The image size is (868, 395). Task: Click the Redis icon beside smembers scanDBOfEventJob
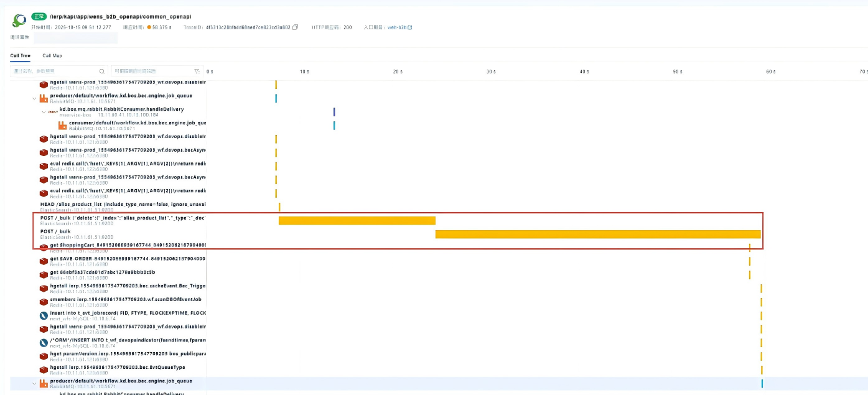44,302
